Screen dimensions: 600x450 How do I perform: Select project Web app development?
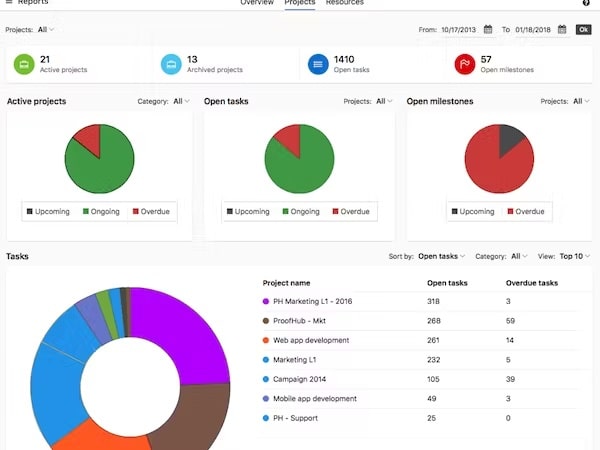tap(311, 340)
